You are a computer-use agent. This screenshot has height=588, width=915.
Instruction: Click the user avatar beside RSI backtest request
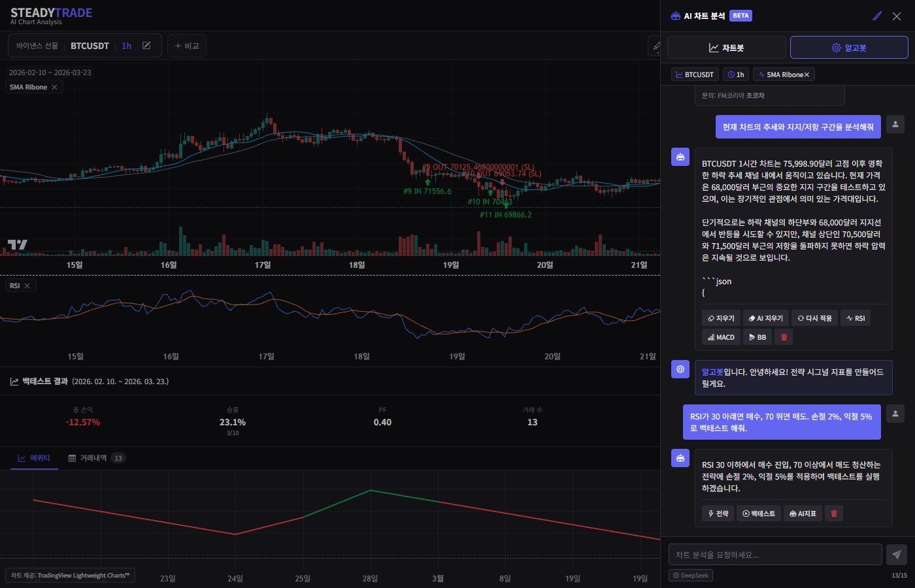[895, 414]
